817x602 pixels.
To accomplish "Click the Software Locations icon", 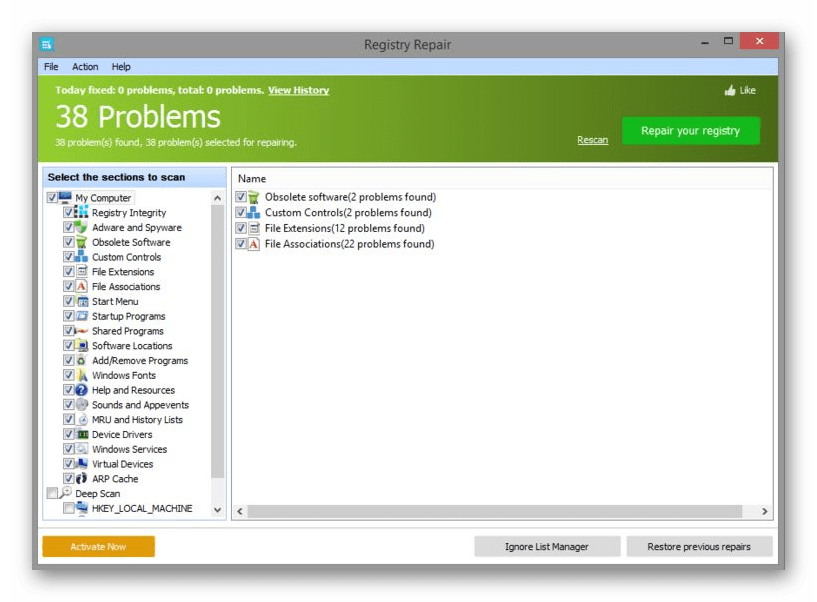I will click(82, 345).
